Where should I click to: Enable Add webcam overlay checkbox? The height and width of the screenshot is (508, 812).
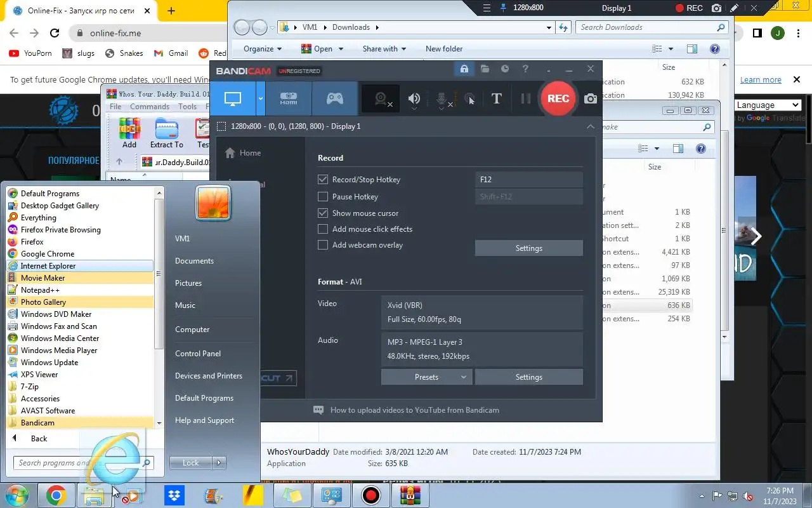(x=323, y=245)
